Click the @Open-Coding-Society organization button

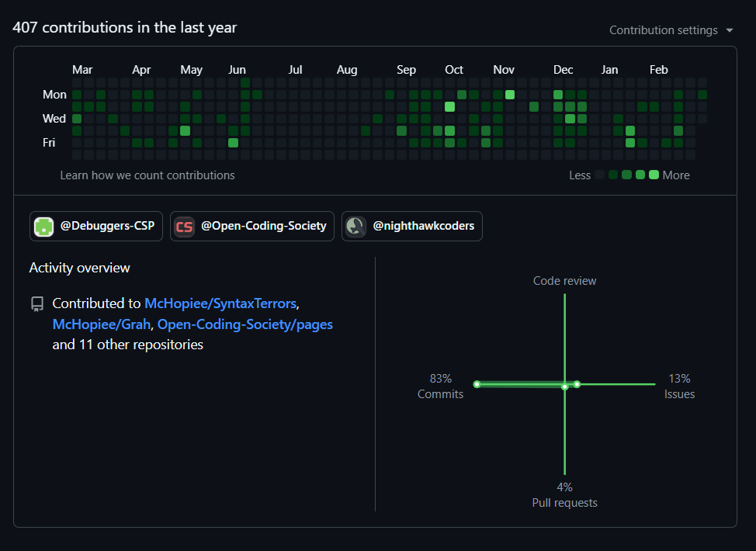[x=251, y=226]
